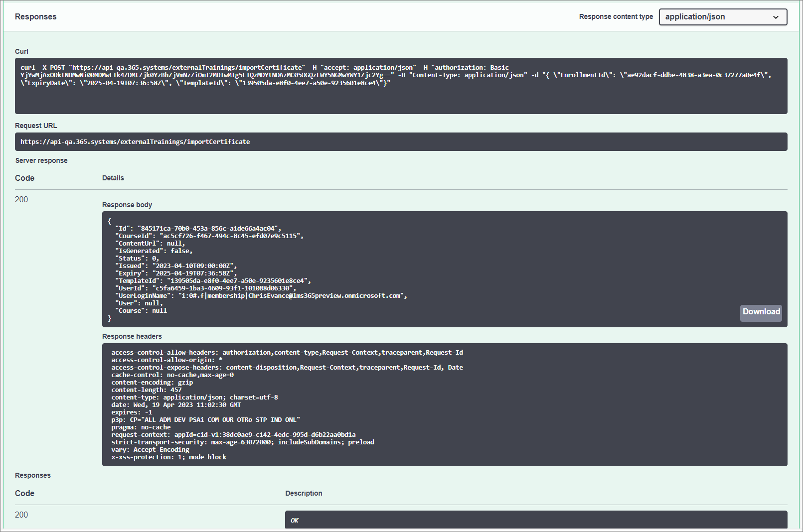Click the Request URL label
The image size is (803, 532).
(x=36, y=126)
